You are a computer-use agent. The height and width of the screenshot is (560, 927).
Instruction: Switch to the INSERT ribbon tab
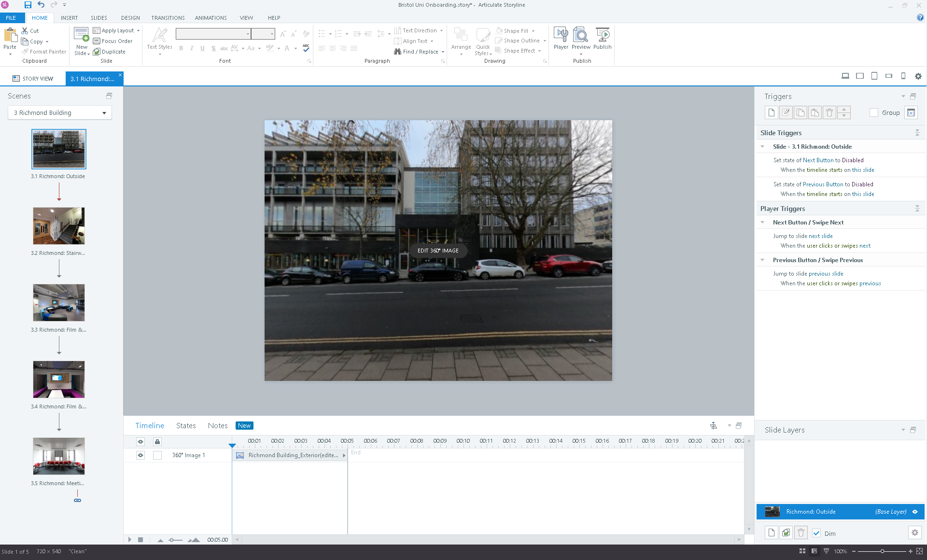[69, 18]
